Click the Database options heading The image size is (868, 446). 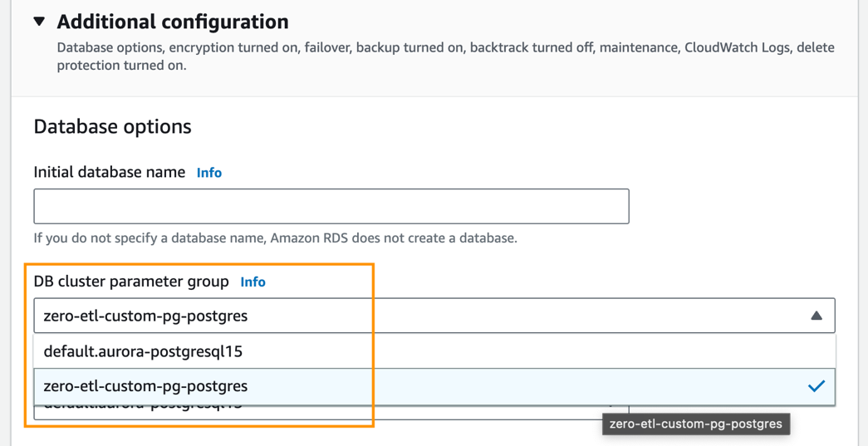click(x=112, y=127)
